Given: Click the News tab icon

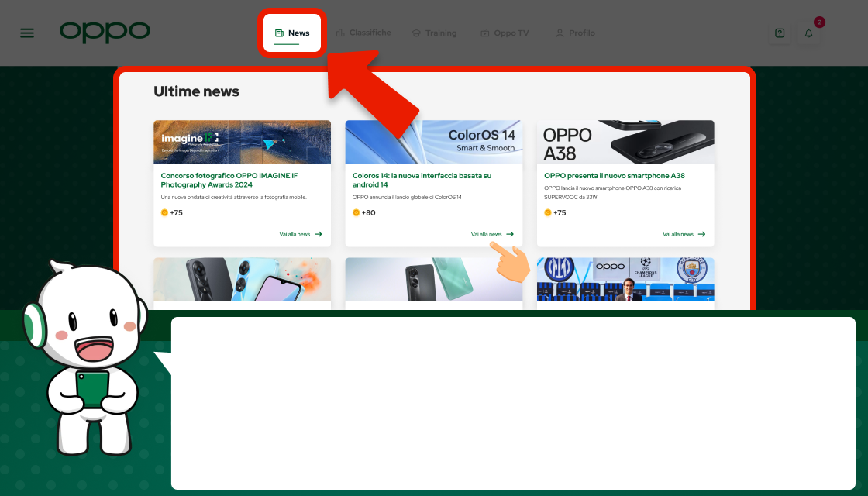Looking at the screenshot, I should coord(279,33).
